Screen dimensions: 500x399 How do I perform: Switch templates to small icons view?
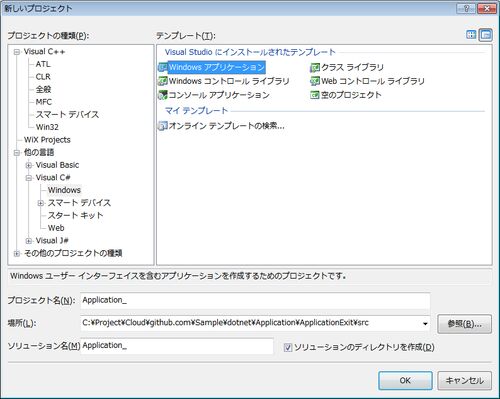[x=486, y=35]
